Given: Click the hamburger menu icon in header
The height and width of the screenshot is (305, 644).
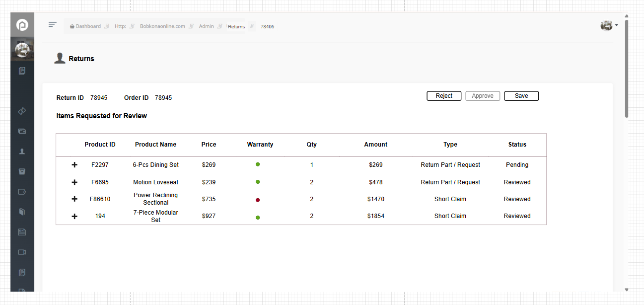Looking at the screenshot, I should (52, 25).
